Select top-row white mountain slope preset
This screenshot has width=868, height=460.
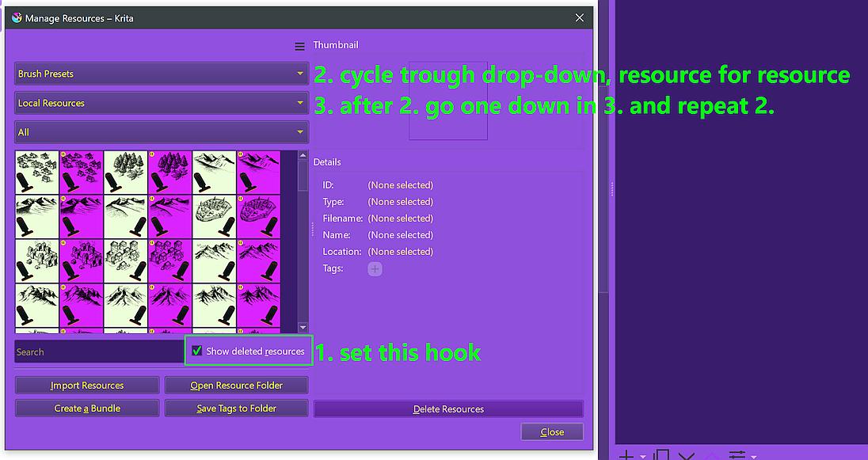point(215,172)
